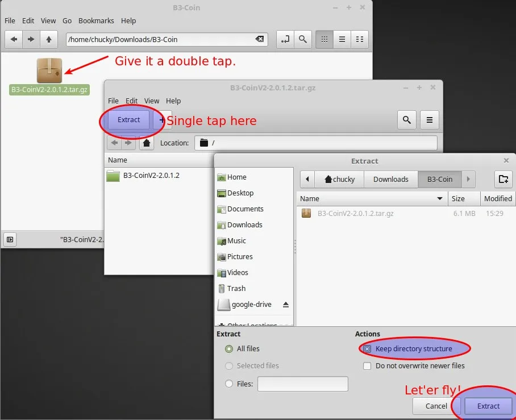Go back in B3-Coin file manager
Screen dimensions: 516x420
(14, 39)
